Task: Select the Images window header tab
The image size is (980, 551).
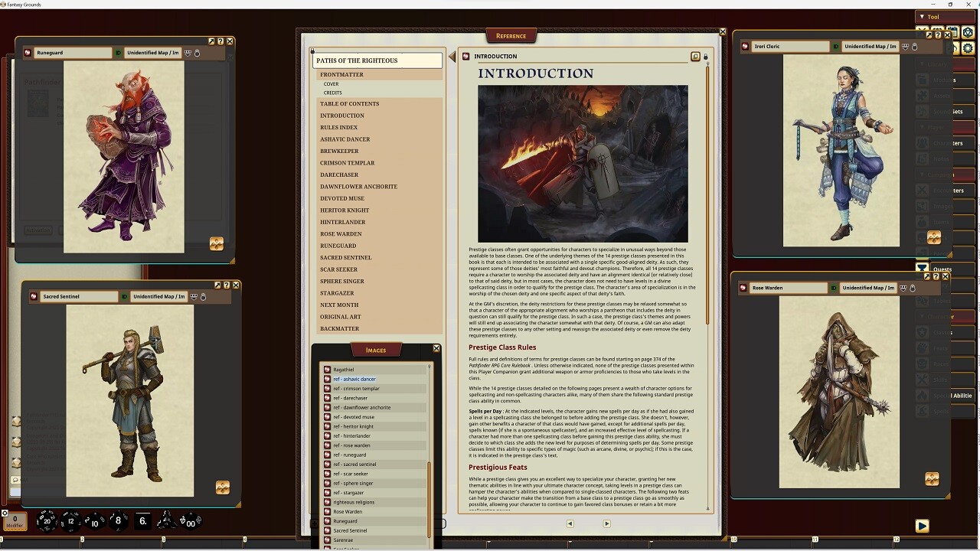Action: (x=375, y=350)
